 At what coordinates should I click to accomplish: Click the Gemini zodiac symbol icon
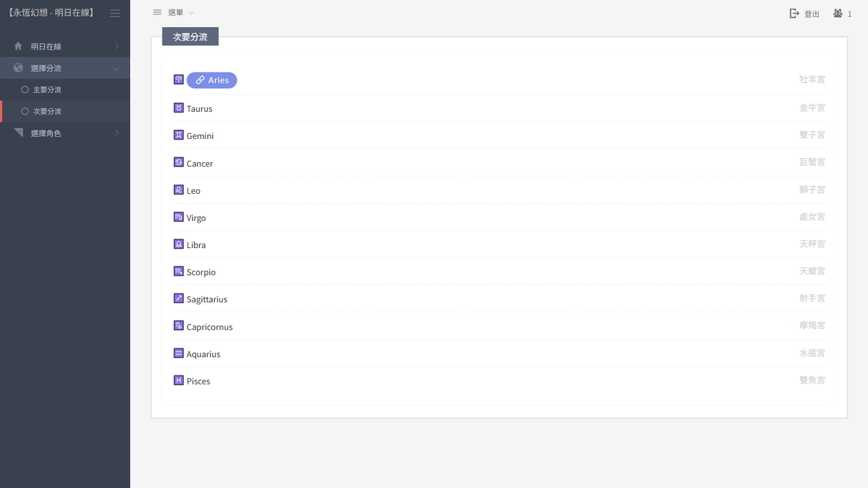179,135
